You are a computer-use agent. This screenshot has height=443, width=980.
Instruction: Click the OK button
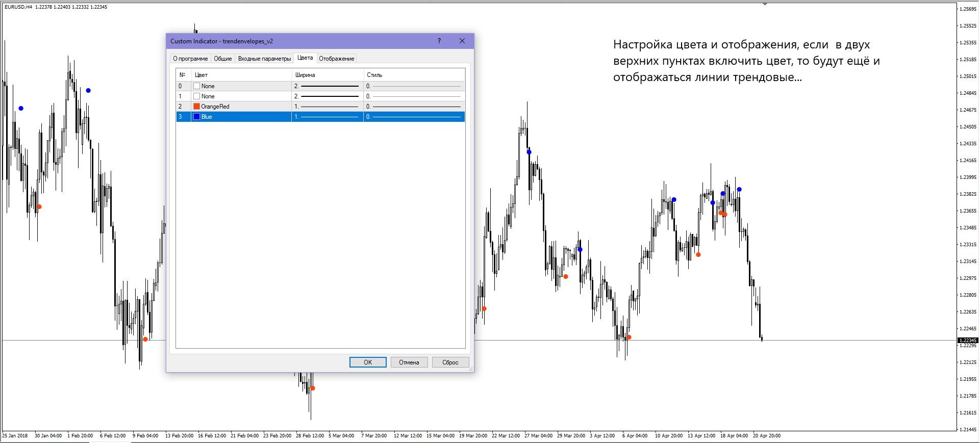(368, 362)
